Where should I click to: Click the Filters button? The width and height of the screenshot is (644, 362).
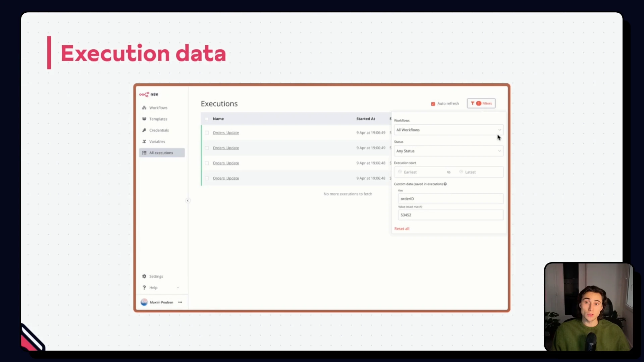[x=481, y=104]
